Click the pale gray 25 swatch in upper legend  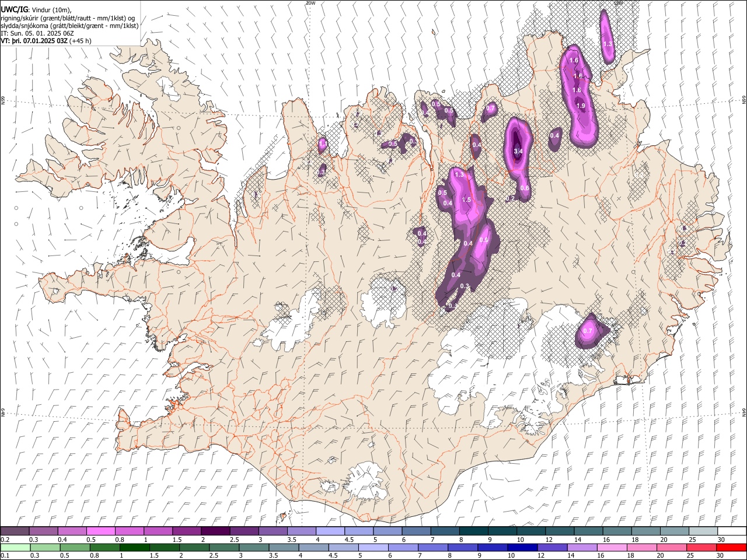pos(703,531)
